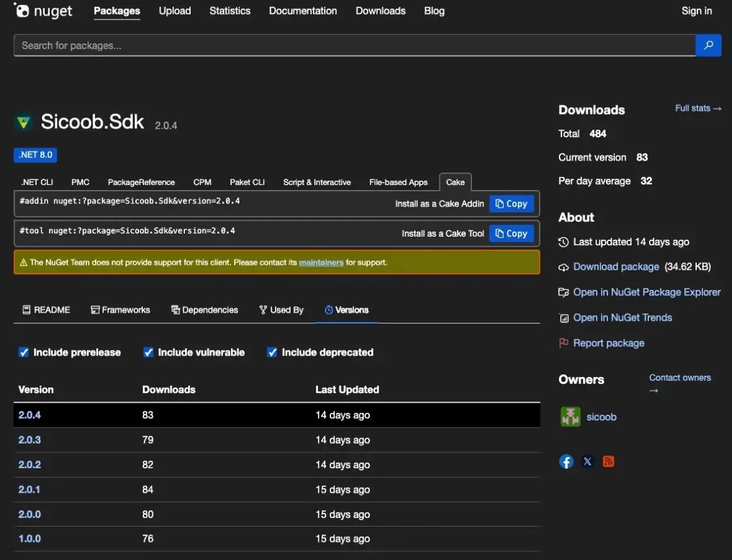Toggle Include prerelease checkbox

[24, 352]
